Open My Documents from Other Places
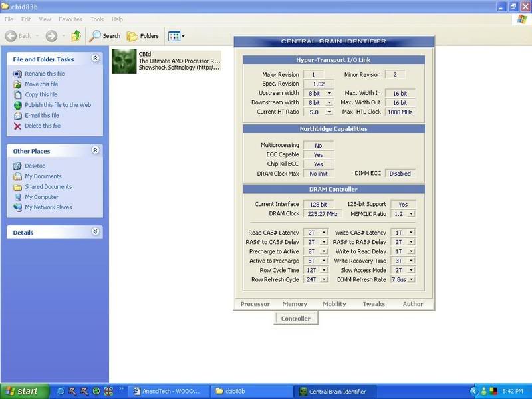 click(x=43, y=176)
